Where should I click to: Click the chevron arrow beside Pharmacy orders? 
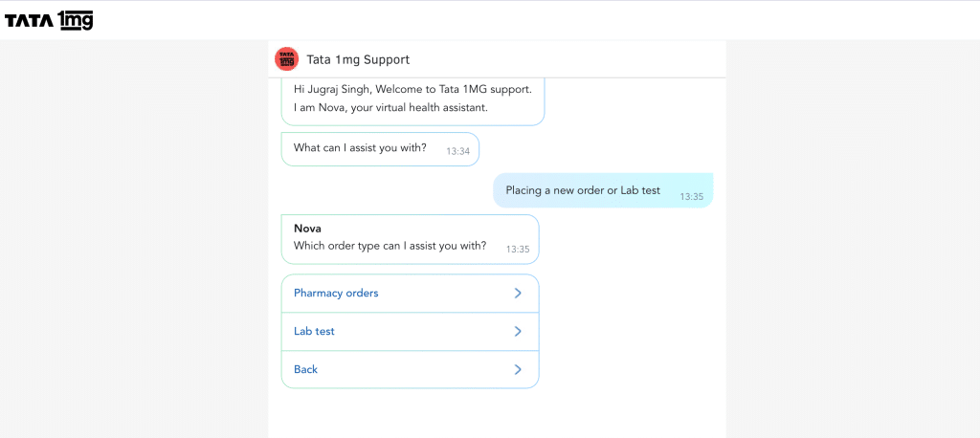pos(518,293)
